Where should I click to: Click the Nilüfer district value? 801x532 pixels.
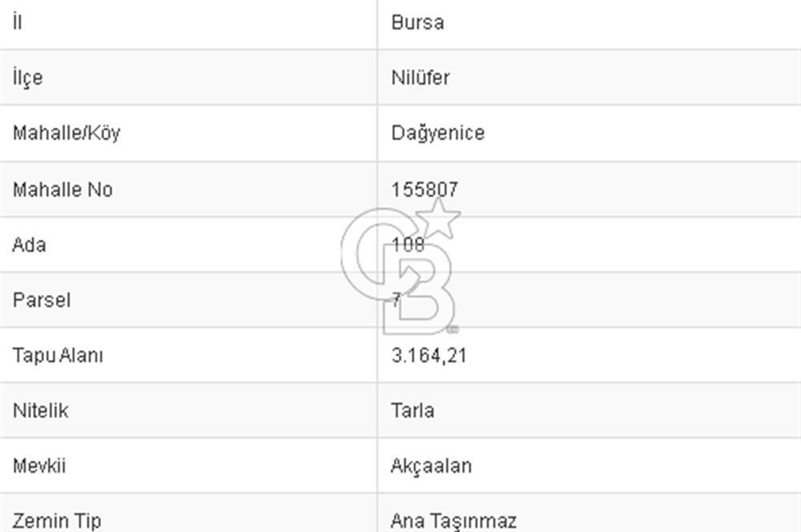(421, 78)
